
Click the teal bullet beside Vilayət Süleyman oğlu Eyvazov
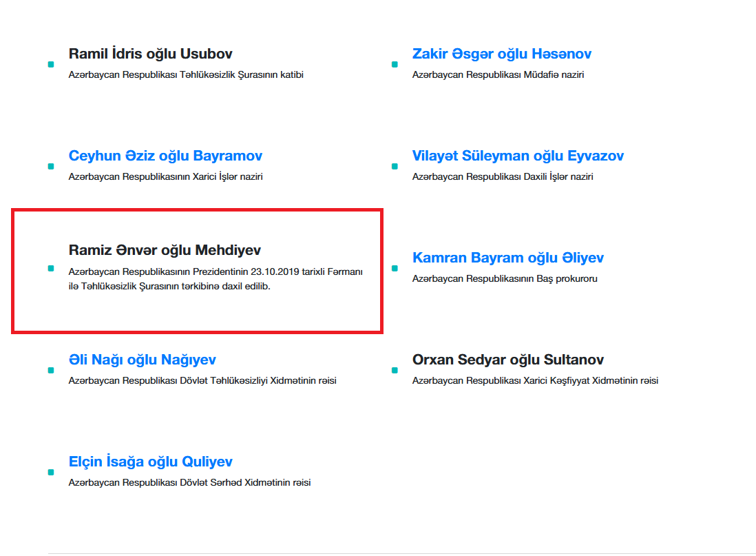394,166
